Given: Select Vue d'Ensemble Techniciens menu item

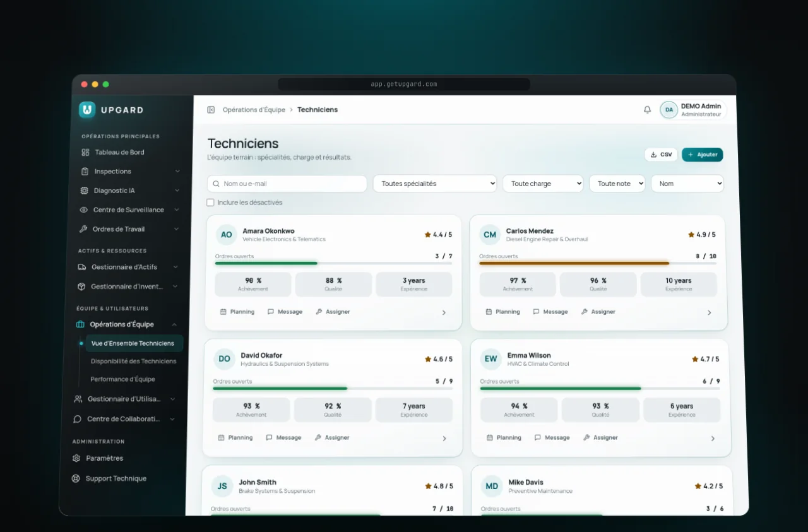Looking at the screenshot, I should point(133,343).
